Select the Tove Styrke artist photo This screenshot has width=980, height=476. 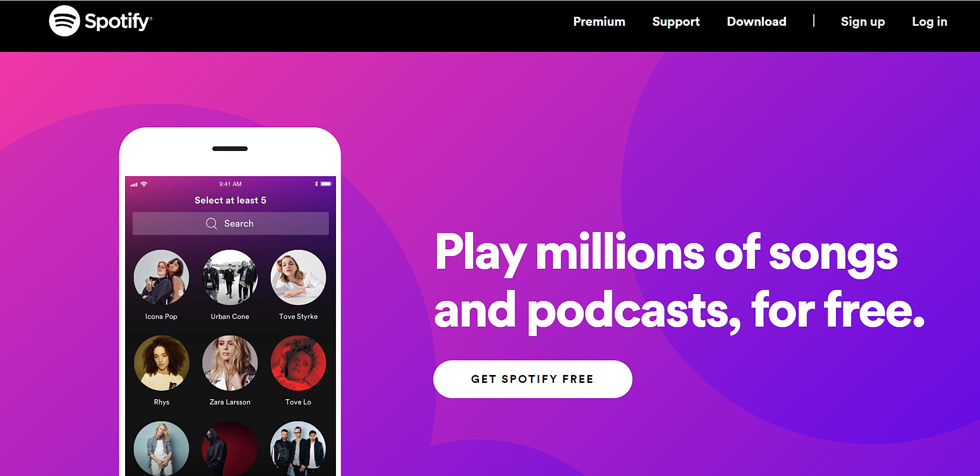click(298, 277)
